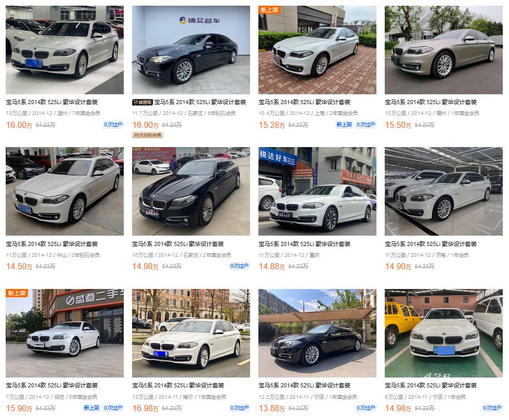The height and width of the screenshot is (420, 509).
Task: Click the 0次过户 tag on the 13.88万 listing
Action: click(x=366, y=408)
